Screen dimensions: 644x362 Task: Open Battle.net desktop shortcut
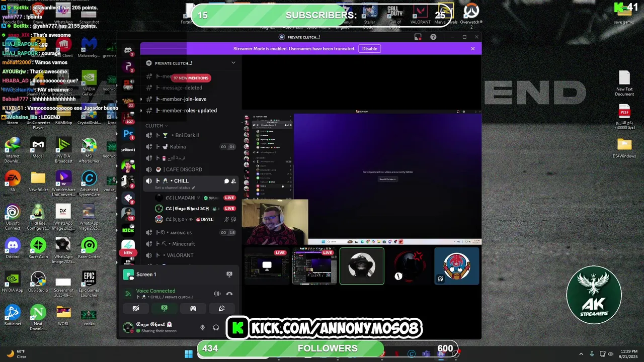[x=13, y=315]
